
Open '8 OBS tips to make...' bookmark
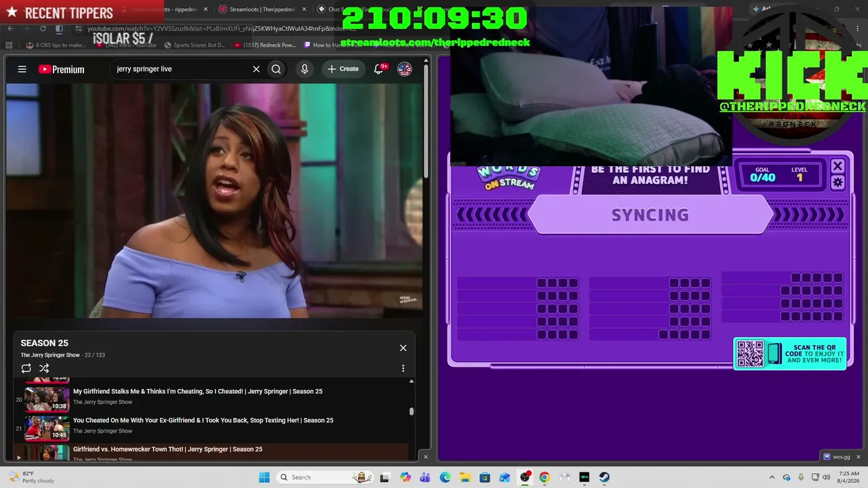pos(56,45)
